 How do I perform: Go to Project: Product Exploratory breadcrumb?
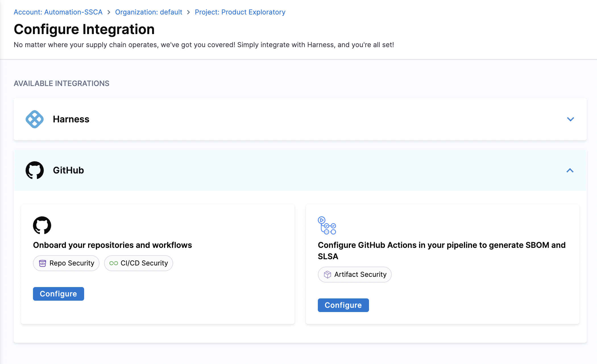tap(240, 12)
